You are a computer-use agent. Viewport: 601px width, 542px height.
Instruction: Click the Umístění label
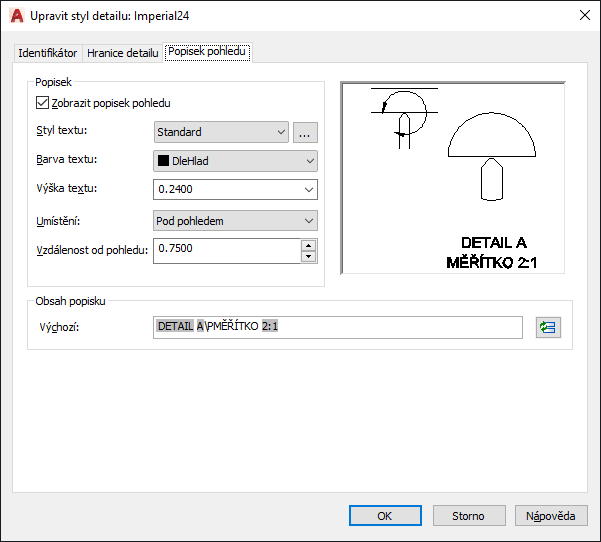[58, 221]
